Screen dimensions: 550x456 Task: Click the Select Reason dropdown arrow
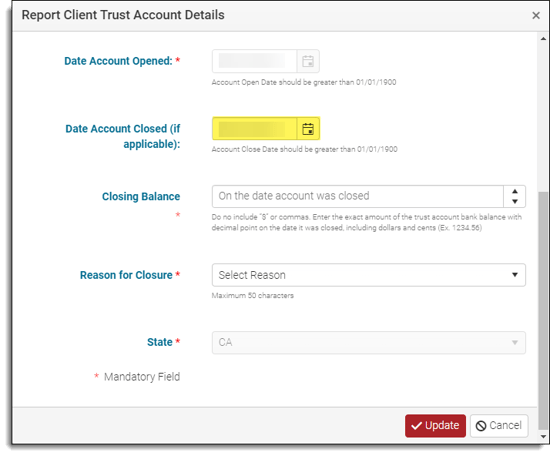click(x=515, y=275)
